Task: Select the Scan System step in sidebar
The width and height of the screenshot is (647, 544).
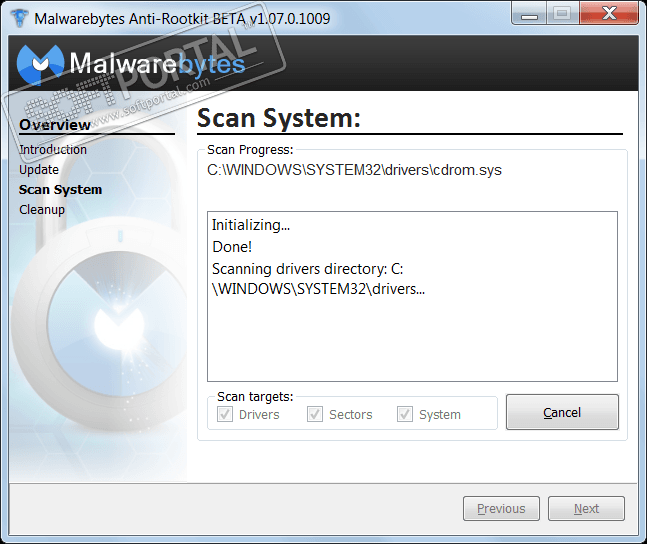Action: (x=60, y=189)
